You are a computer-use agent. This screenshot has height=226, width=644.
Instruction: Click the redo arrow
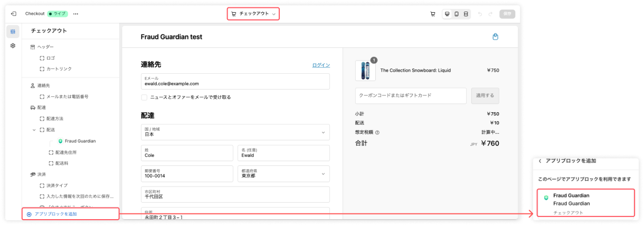(490, 14)
